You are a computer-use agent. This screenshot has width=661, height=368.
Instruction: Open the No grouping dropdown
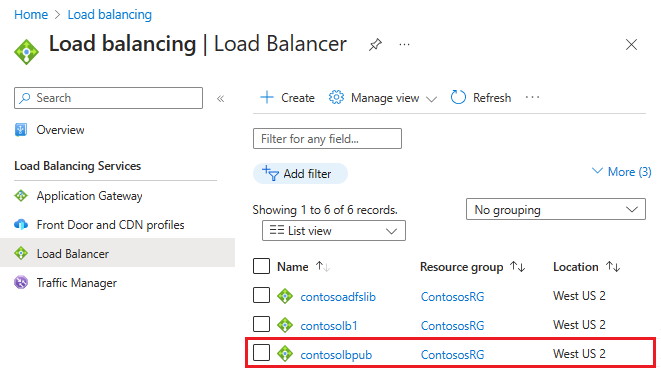(x=556, y=209)
